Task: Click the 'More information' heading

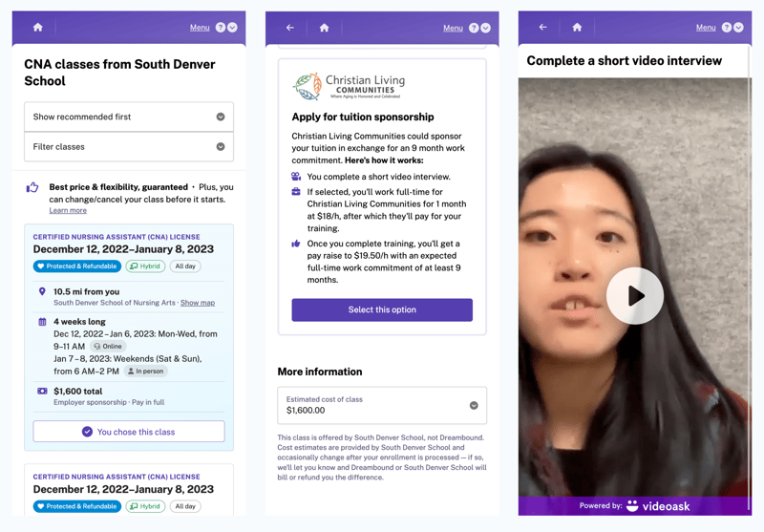Action: coord(320,372)
